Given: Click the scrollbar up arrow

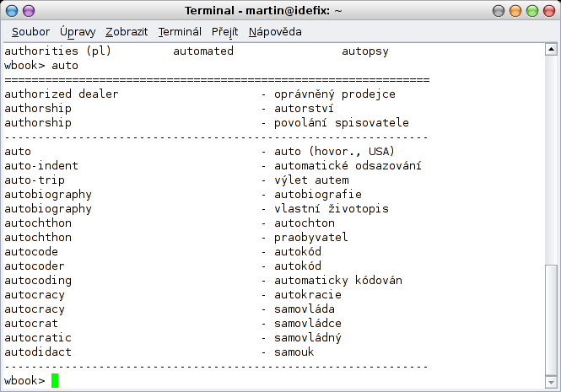Looking at the screenshot, I should coord(551,49).
